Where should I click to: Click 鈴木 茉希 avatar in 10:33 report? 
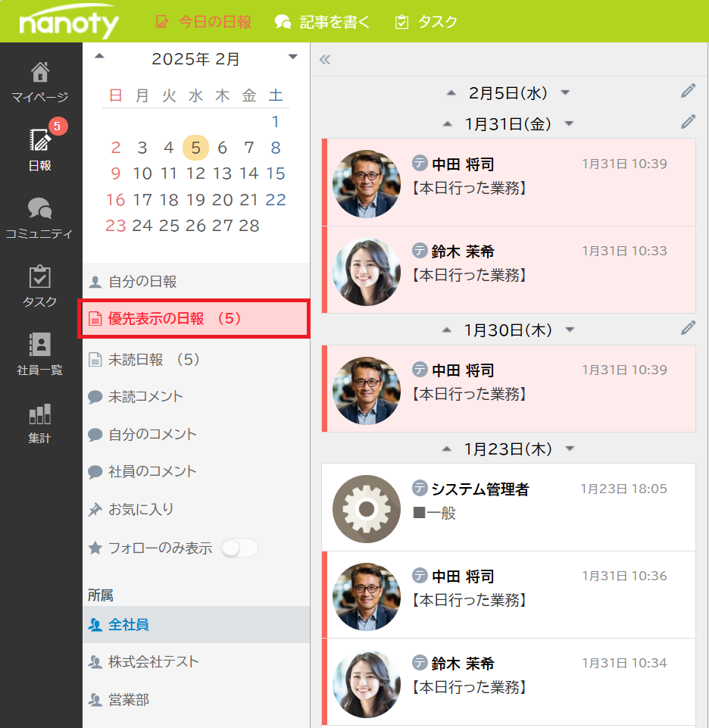click(367, 272)
